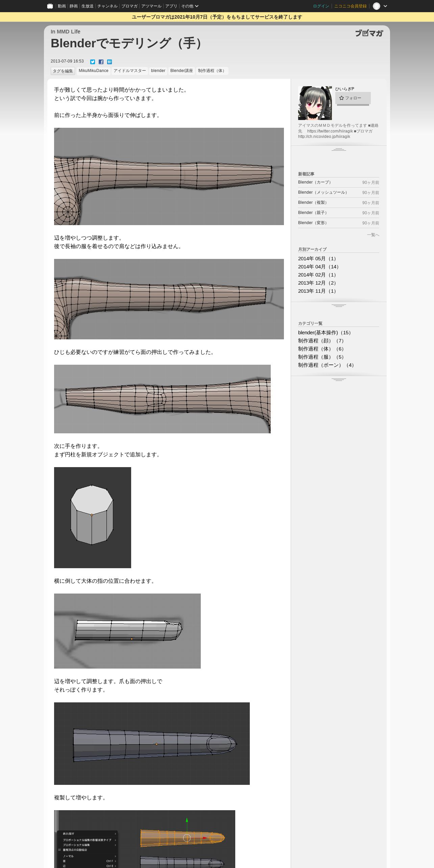Click the ログイン link
The height and width of the screenshot is (868, 434).
321,6
